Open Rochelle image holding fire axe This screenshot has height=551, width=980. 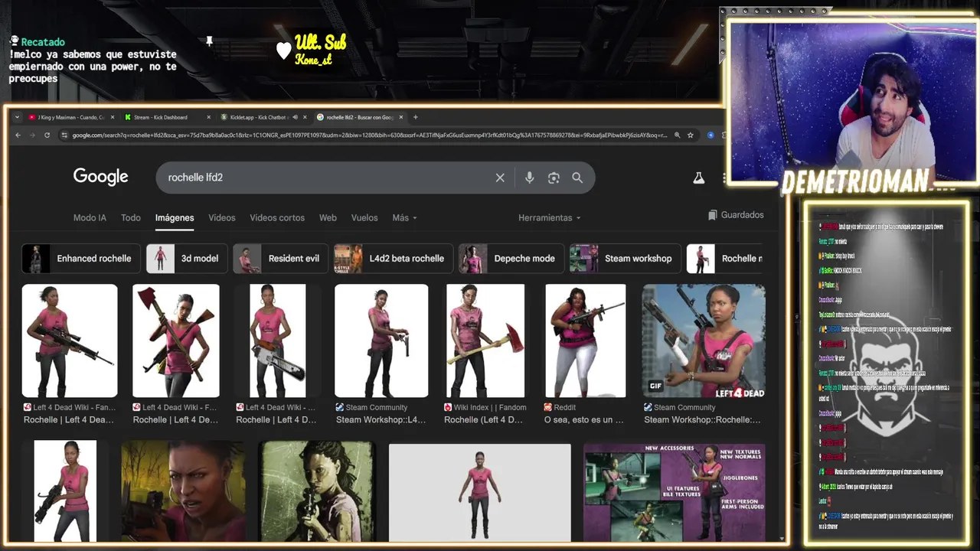point(485,341)
